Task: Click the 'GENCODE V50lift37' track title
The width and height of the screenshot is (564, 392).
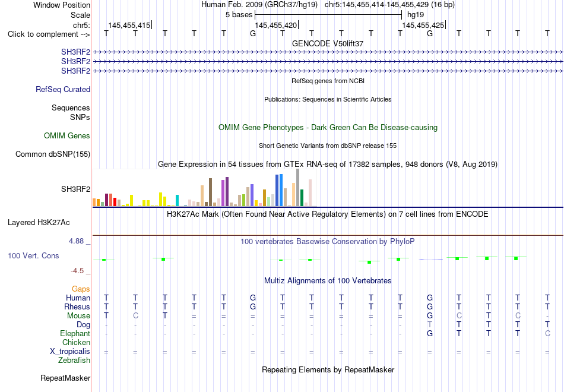Action: [x=328, y=43]
